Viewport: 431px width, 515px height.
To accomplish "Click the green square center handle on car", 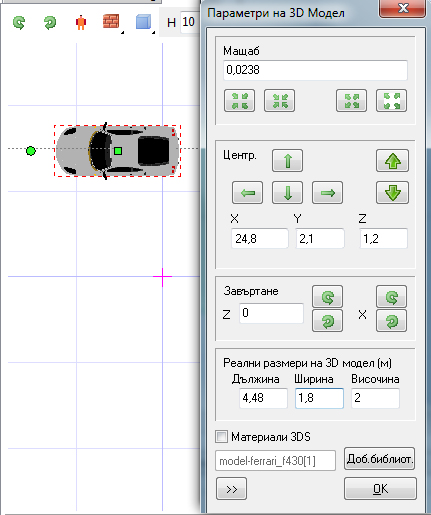I will pyautogui.click(x=118, y=151).
